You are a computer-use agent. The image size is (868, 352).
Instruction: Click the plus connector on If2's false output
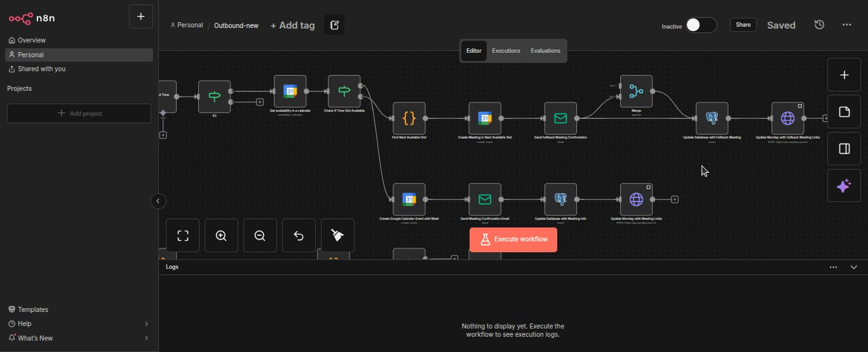[260, 102]
